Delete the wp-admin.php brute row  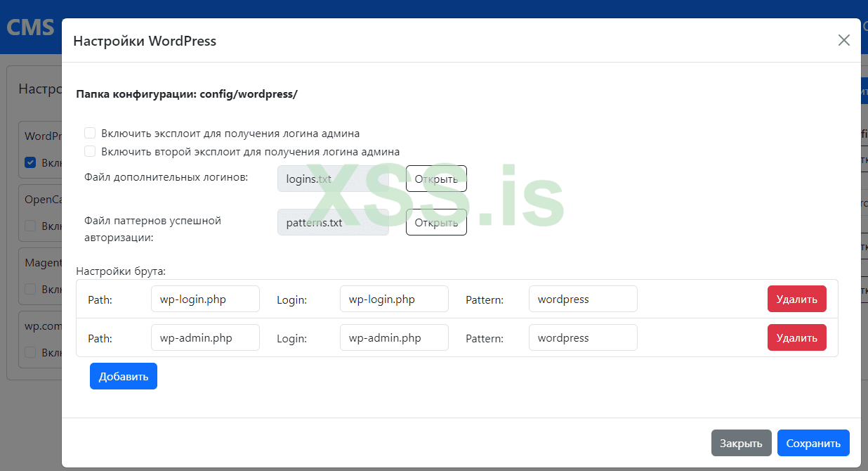pyautogui.click(x=797, y=337)
